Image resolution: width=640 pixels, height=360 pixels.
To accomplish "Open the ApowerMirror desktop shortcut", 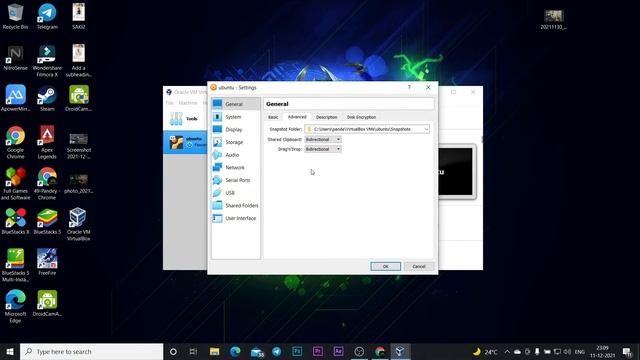I will 16,98.
